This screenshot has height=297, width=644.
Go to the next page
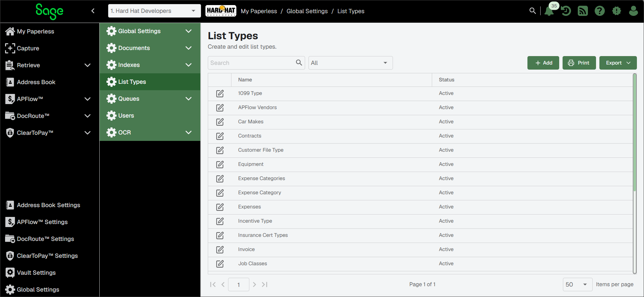[x=254, y=284]
